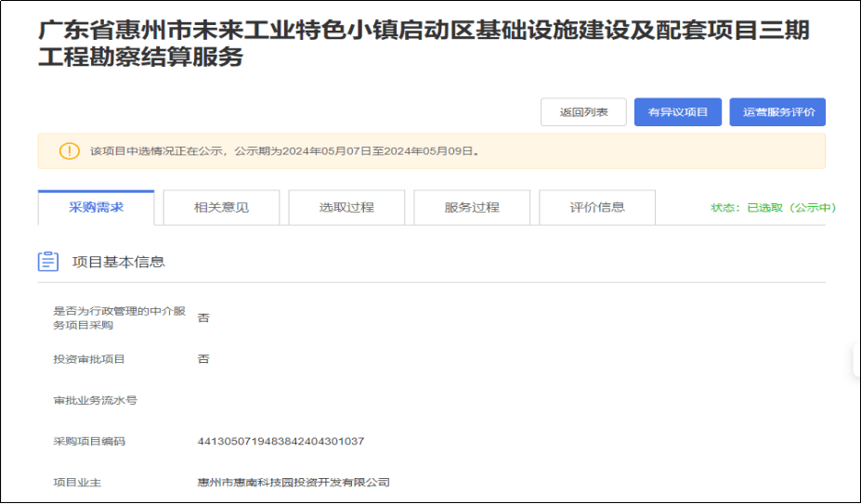Viewport: 861px width, 504px height.
Task: Select the 采购需求 tab
Action: click(x=97, y=207)
